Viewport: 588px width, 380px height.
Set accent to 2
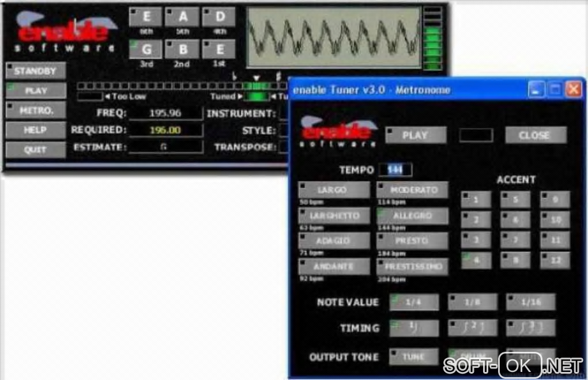pos(476,220)
